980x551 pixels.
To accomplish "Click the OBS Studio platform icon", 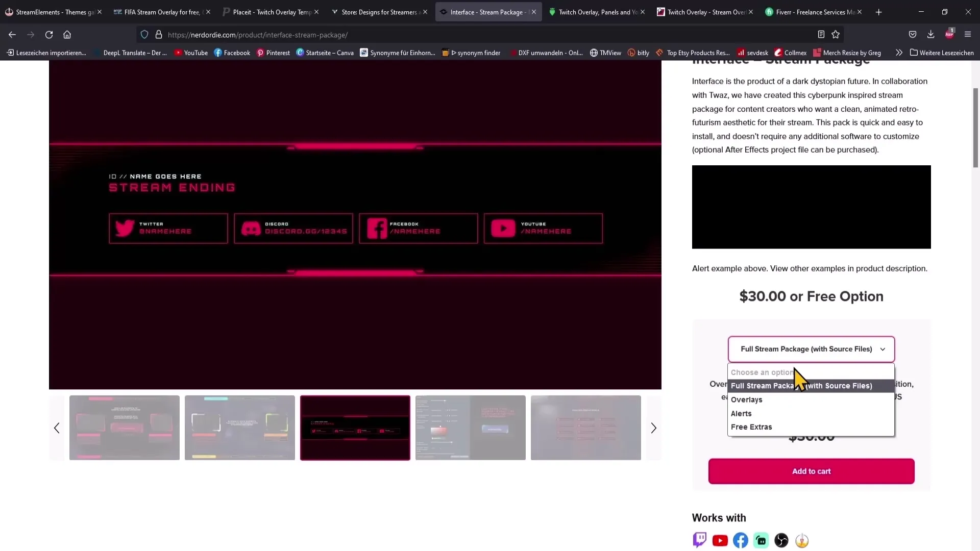I will pyautogui.click(x=781, y=540).
